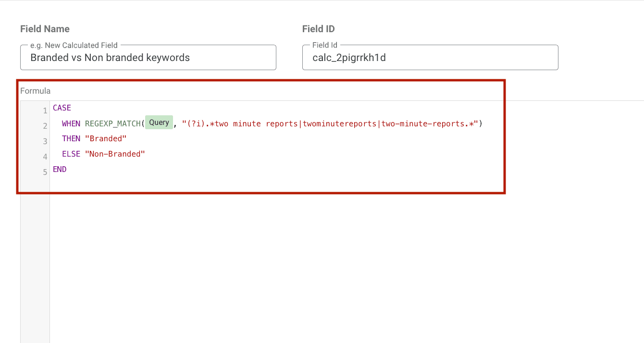Click the END keyword on line 5

click(x=59, y=169)
